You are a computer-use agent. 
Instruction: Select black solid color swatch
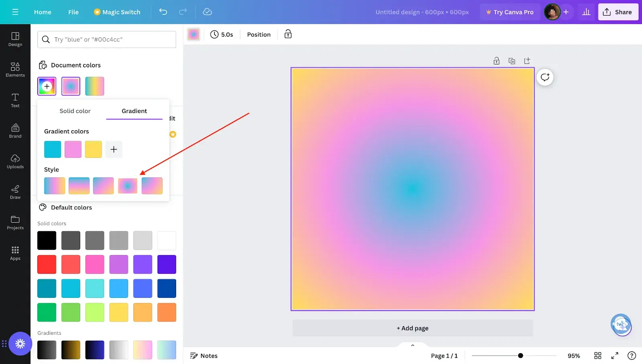[x=47, y=241]
